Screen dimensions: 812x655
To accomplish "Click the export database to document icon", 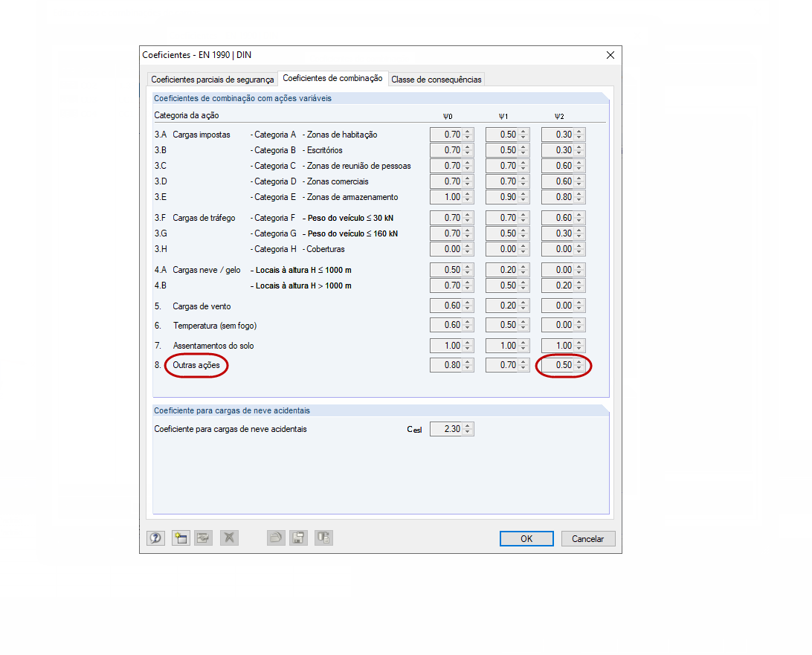I will click(x=323, y=538).
